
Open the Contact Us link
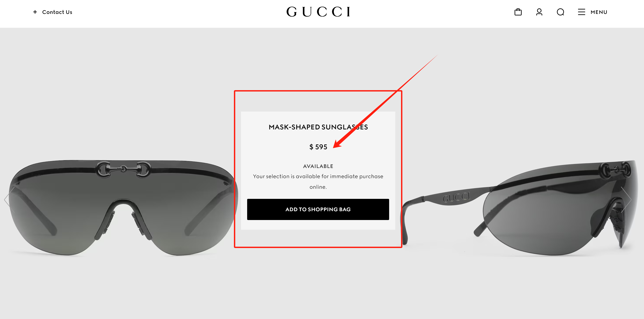click(x=57, y=12)
